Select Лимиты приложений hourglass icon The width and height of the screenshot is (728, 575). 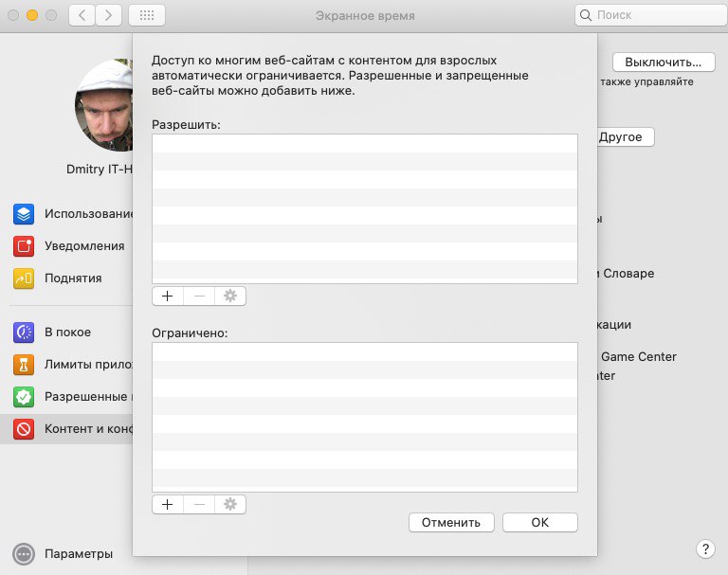(x=24, y=365)
